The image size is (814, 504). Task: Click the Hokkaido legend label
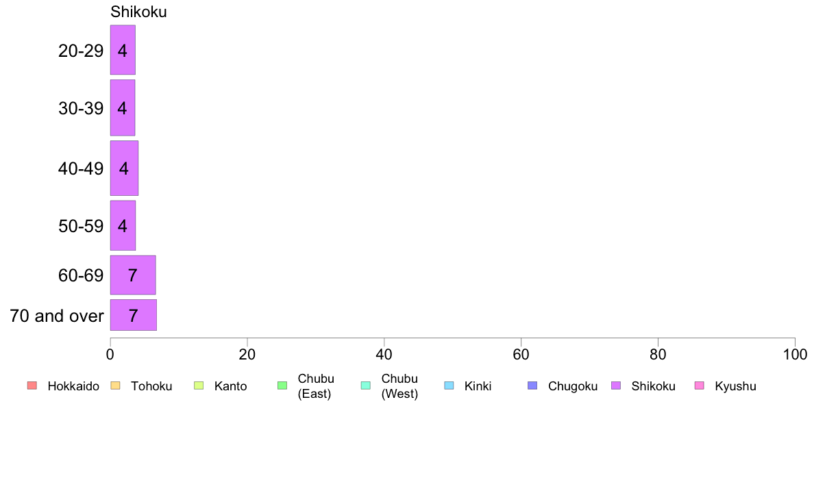pyautogui.click(x=73, y=386)
